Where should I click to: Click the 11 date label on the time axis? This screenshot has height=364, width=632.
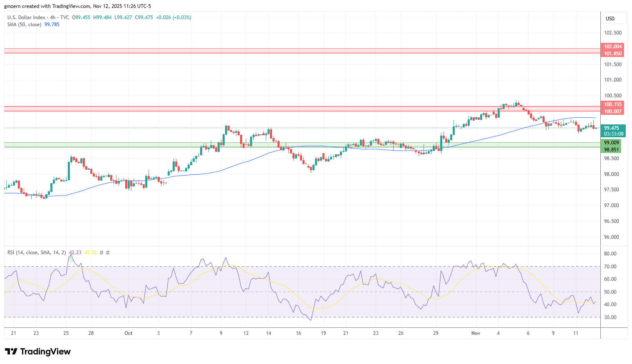pos(575,333)
